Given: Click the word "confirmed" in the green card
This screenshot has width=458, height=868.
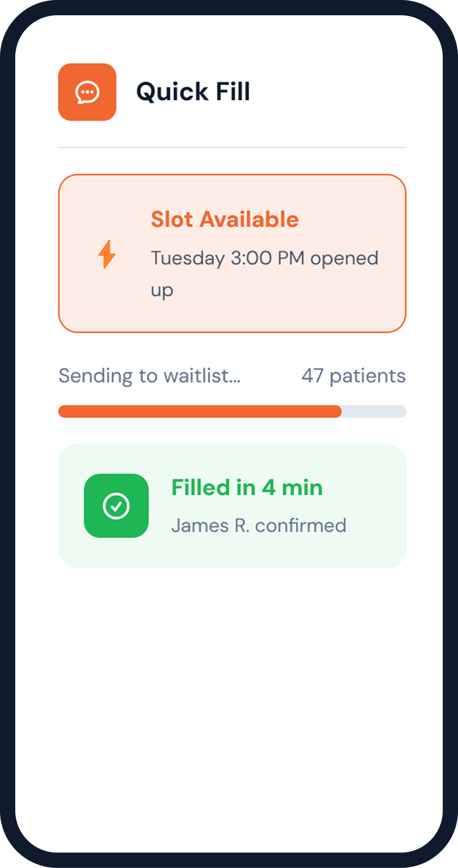Looking at the screenshot, I should [x=300, y=525].
